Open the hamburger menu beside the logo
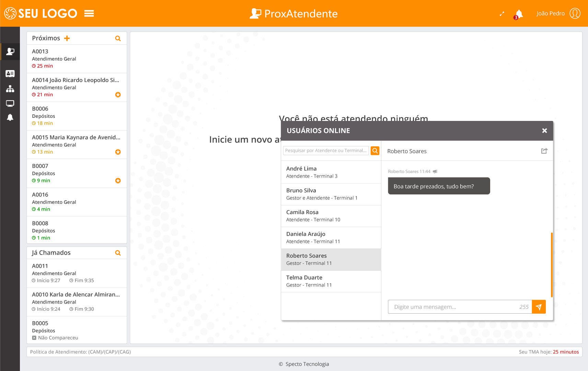The image size is (588, 371). click(89, 13)
